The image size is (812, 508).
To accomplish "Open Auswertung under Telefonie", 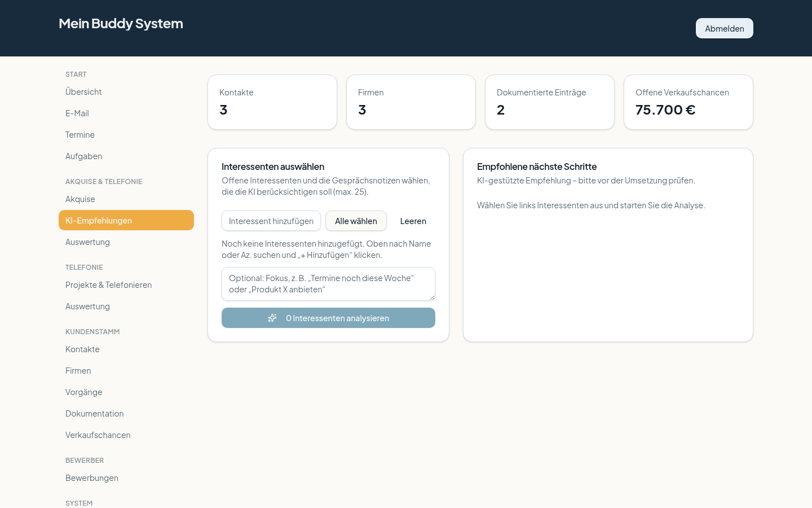I will [126, 306].
